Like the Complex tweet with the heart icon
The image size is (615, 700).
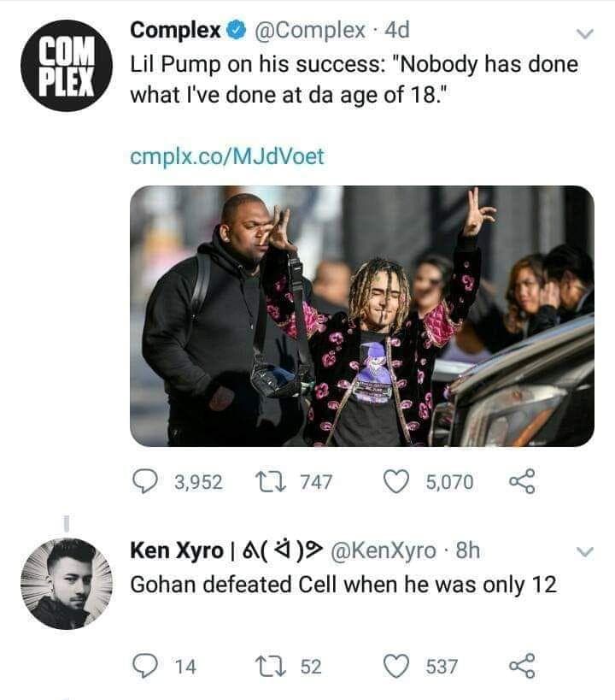[394, 482]
